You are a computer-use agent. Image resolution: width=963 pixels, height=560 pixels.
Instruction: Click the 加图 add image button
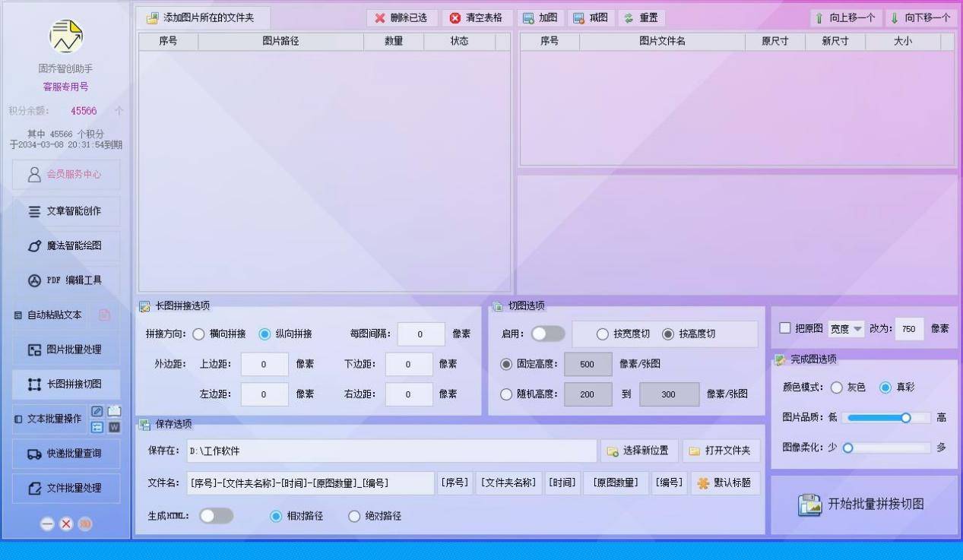pyautogui.click(x=540, y=17)
